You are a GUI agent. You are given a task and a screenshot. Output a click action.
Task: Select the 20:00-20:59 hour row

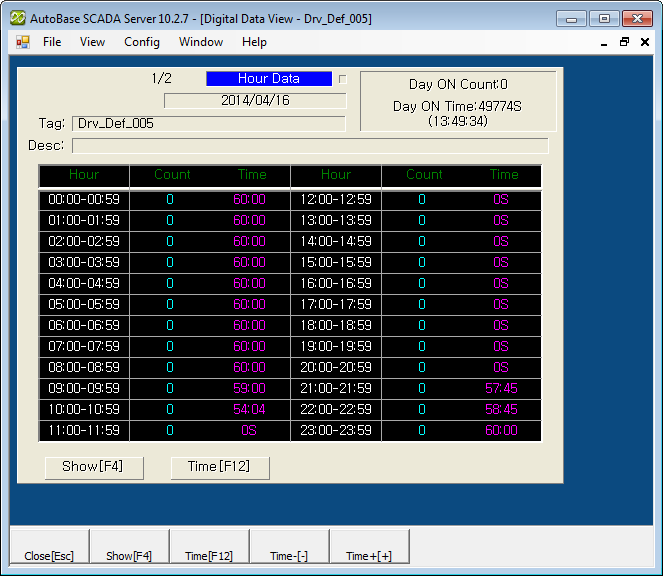[x=416, y=367]
